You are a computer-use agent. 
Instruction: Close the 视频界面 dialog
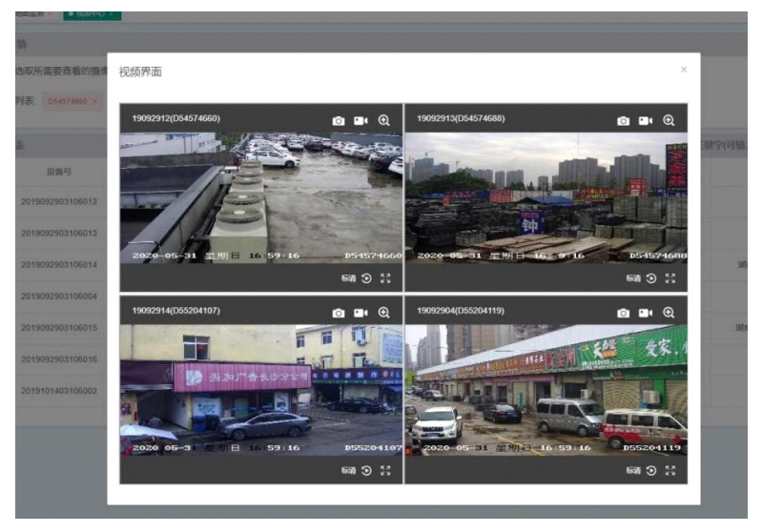[683, 70]
